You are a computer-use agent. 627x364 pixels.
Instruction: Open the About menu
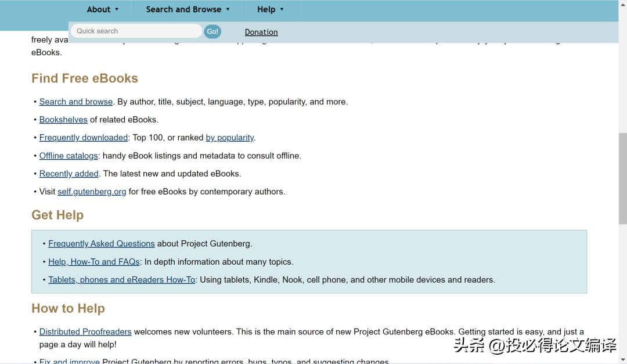click(103, 10)
